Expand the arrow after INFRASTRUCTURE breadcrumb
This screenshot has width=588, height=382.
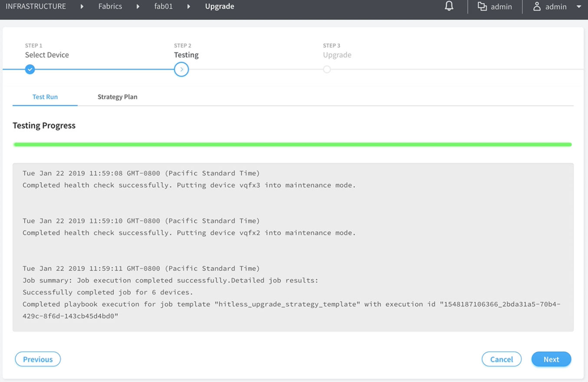[82, 7]
